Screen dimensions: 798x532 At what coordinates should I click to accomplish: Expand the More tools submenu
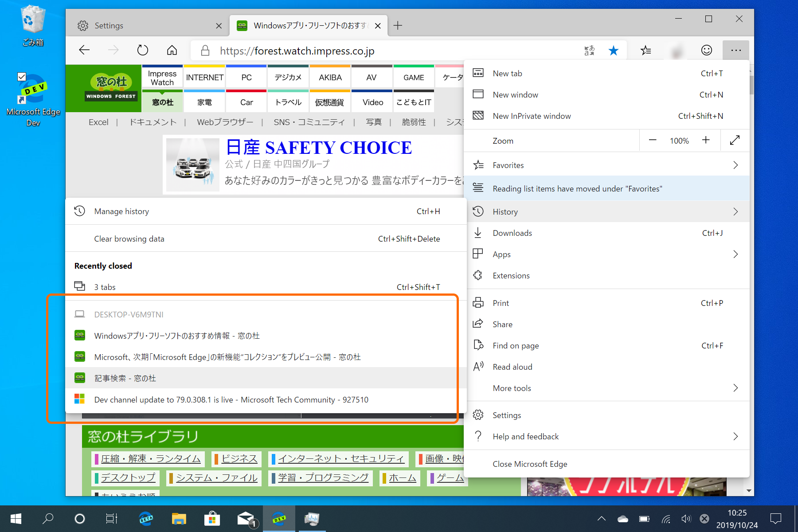pyautogui.click(x=735, y=388)
